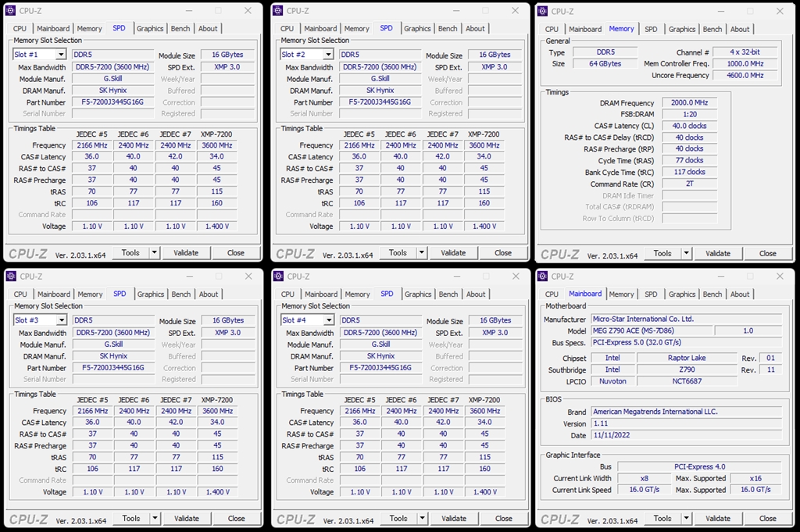Screen dimensions: 800x532
Task: Click Module Manuf. G.Skill in Slot #3 window
Action: point(113,345)
